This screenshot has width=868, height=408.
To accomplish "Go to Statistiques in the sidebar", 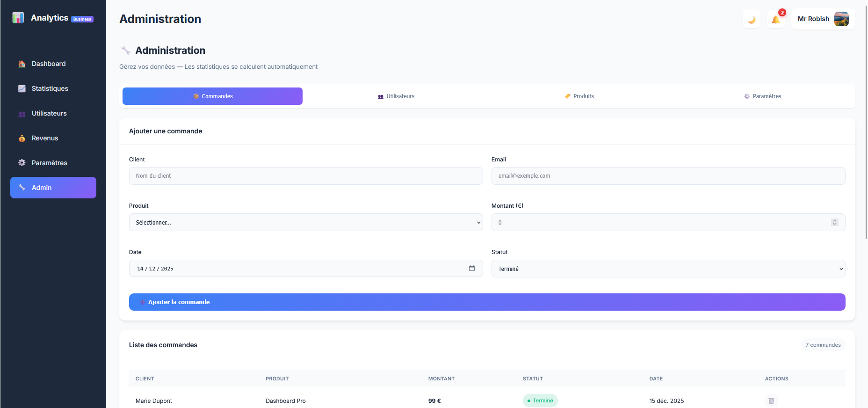I will [50, 88].
